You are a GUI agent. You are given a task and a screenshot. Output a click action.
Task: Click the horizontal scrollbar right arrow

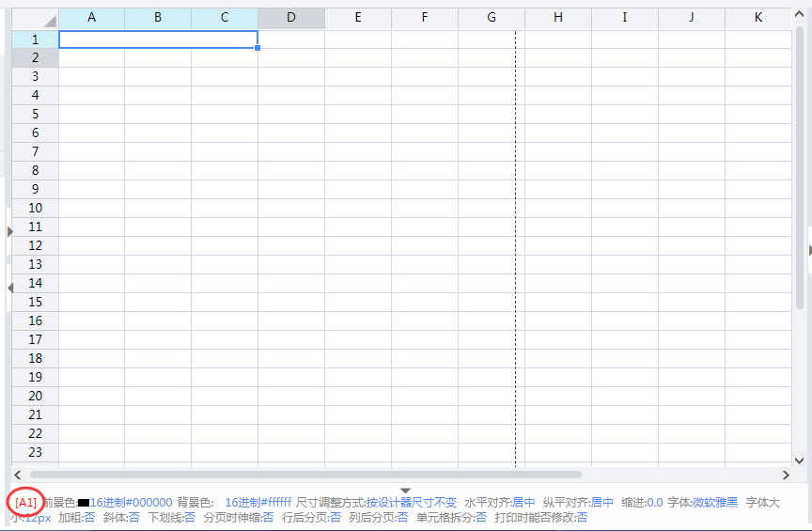(786, 475)
